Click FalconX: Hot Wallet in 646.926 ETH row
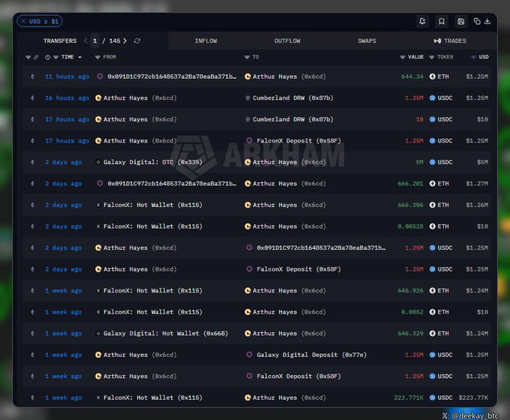Image resolution: width=510 pixels, height=420 pixels. pos(152,290)
